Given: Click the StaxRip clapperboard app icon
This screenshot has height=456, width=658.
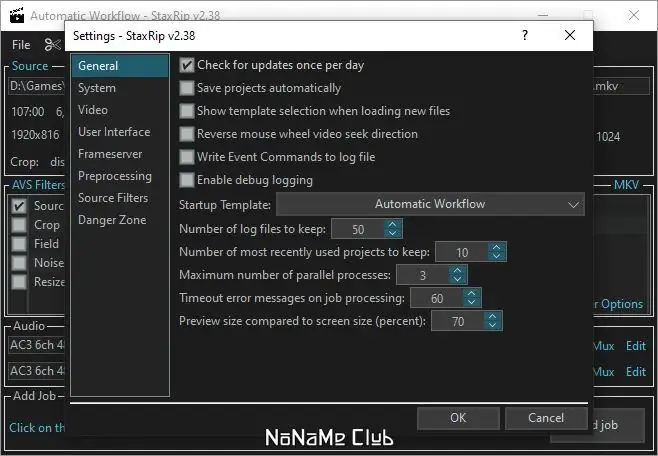Looking at the screenshot, I should click(17, 15).
